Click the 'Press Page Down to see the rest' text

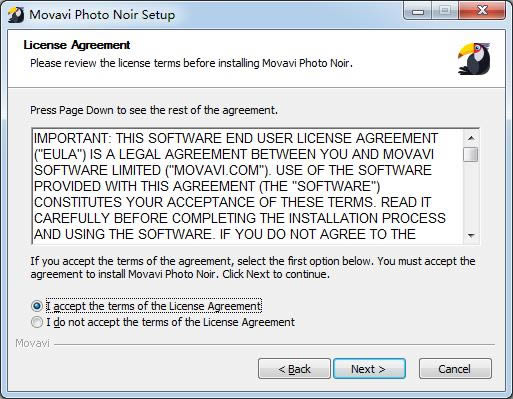click(x=154, y=110)
